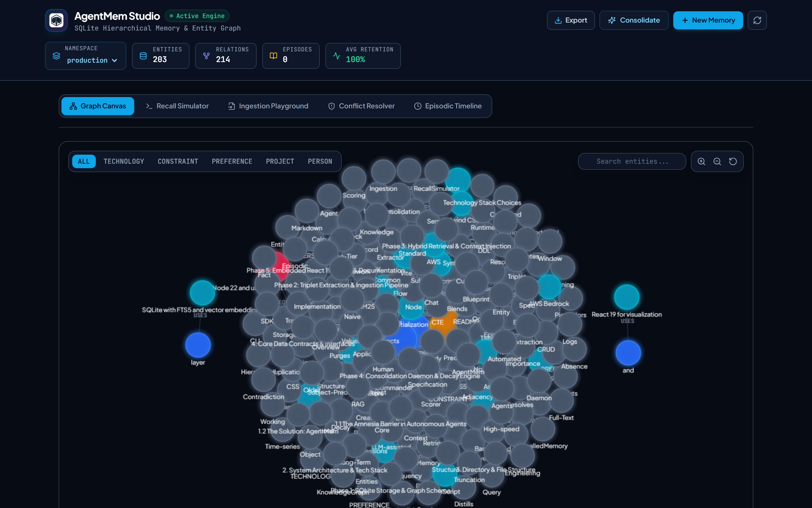812x508 pixels.
Task: Select the blue 'and' graph node
Action: 628,353
